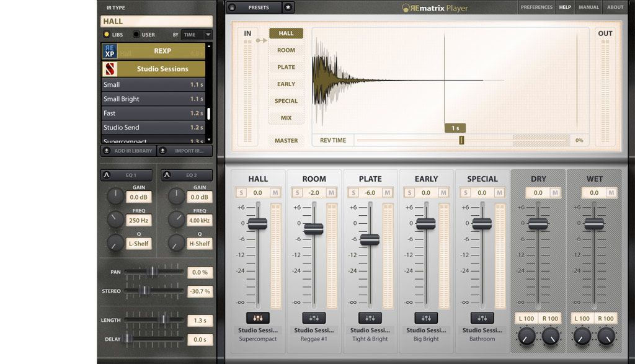Click the Studio Sessions library logo icon
The image size is (635, 364).
tap(110, 69)
